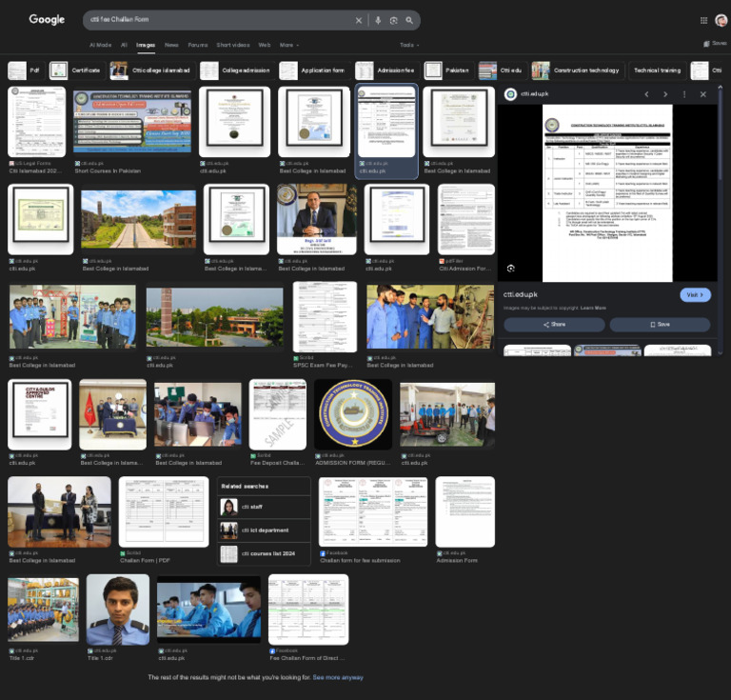The width and height of the screenshot is (731, 700).
Task: Start voice search with microphone
Action: click(x=378, y=21)
